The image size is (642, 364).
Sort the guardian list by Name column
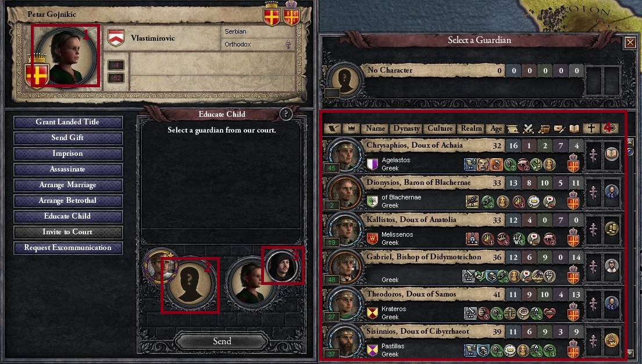pyautogui.click(x=375, y=129)
